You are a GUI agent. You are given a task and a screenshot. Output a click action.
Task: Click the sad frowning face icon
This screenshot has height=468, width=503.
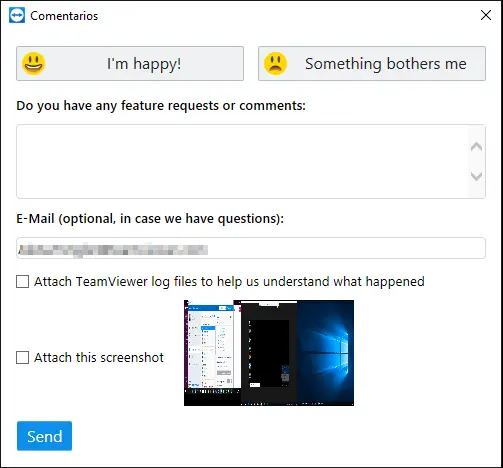point(275,63)
